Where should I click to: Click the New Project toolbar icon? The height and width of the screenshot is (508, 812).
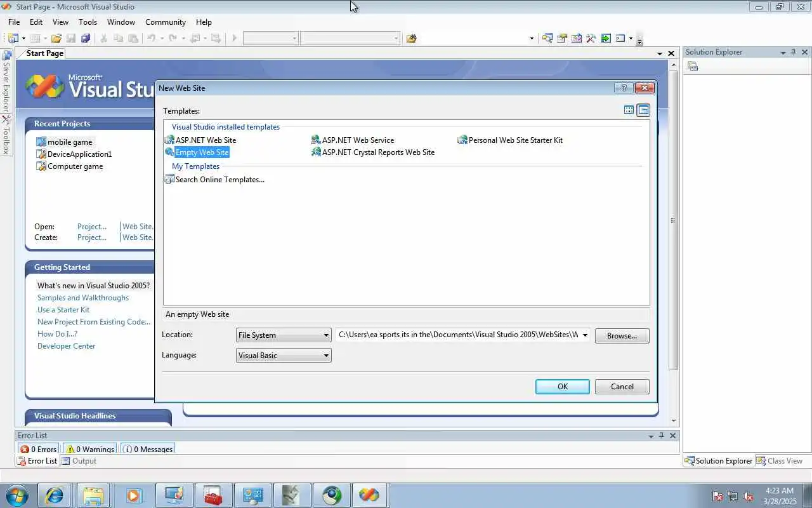[x=13, y=38]
